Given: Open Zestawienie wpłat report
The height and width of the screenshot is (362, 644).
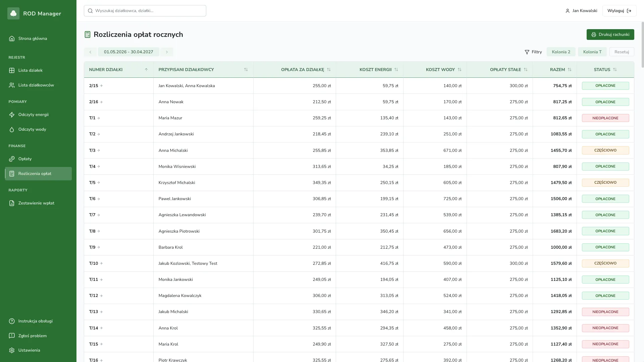Looking at the screenshot, I should coord(38,203).
